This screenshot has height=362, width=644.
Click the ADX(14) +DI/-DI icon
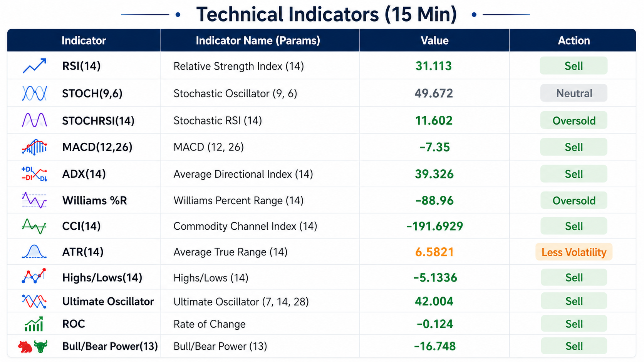pos(34,174)
